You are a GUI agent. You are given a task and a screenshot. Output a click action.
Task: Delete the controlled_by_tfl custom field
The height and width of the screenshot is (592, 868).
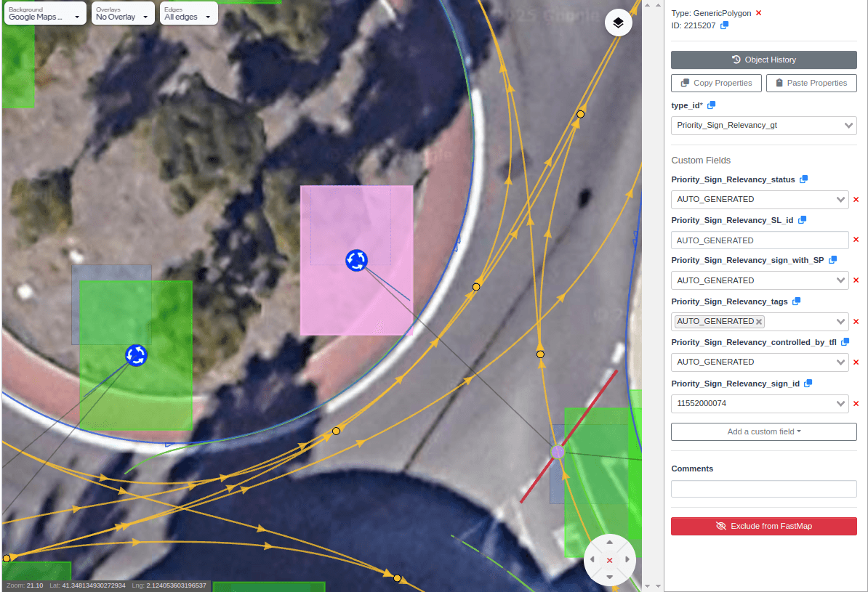(x=856, y=362)
